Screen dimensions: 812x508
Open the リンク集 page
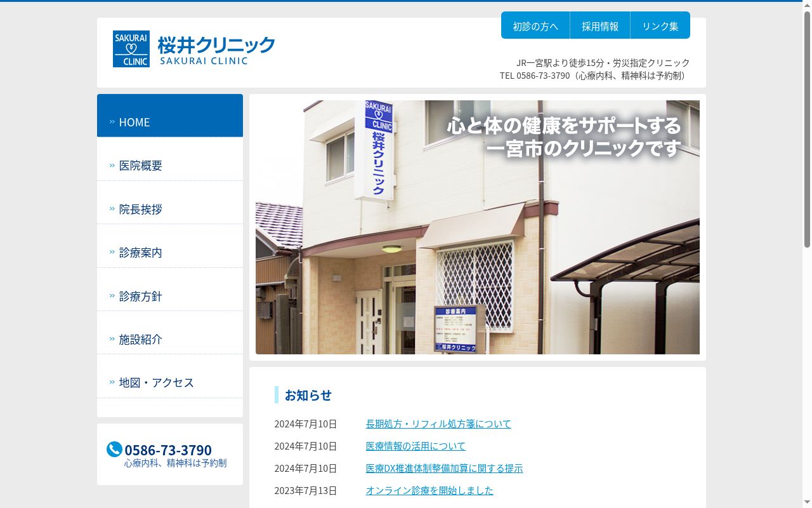tap(660, 26)
